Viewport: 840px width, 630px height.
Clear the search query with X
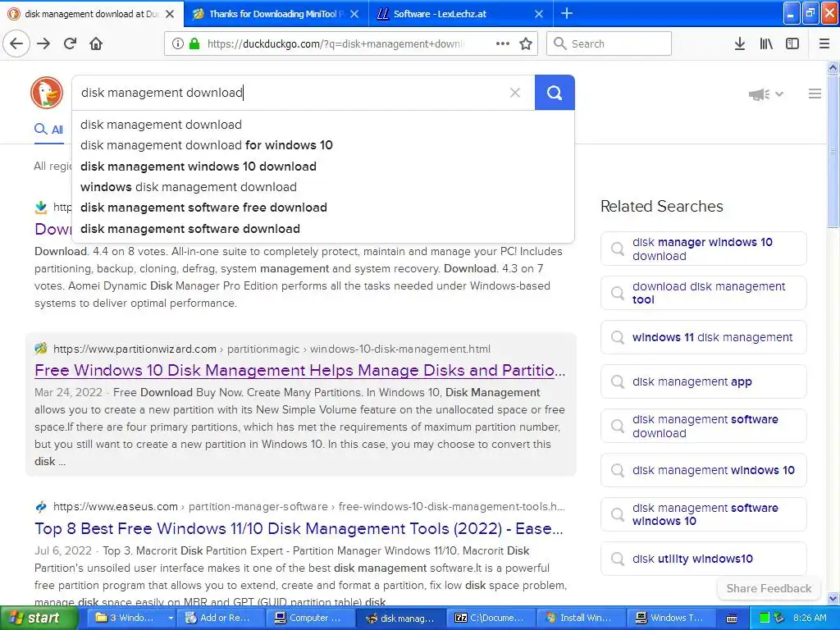tap(515, 93)
